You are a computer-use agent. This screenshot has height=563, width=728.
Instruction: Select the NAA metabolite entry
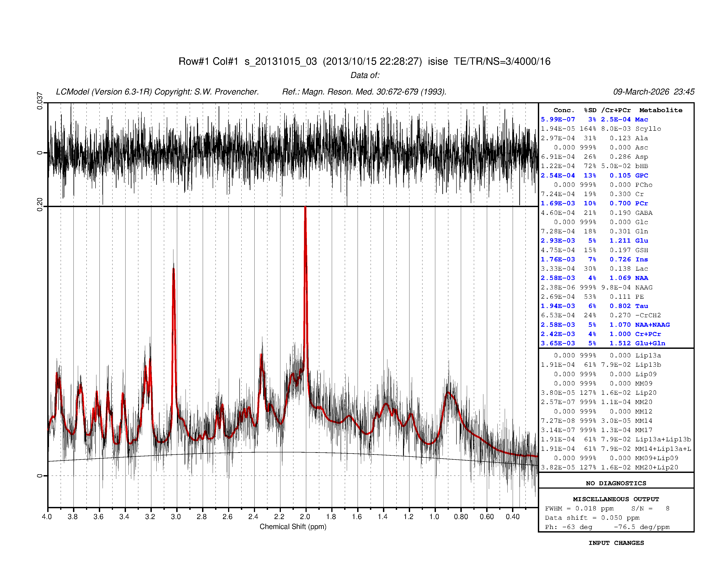[x=642, y=278]
